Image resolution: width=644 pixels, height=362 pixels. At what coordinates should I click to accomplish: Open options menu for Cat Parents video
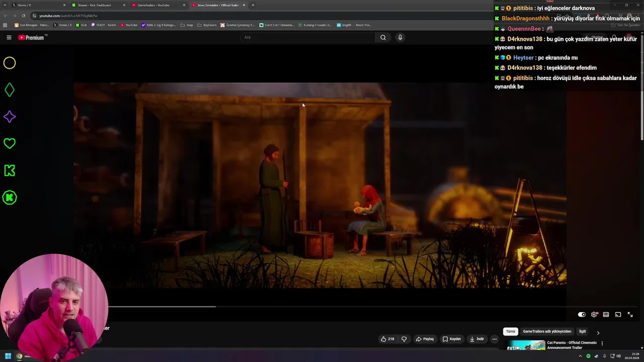602,343
